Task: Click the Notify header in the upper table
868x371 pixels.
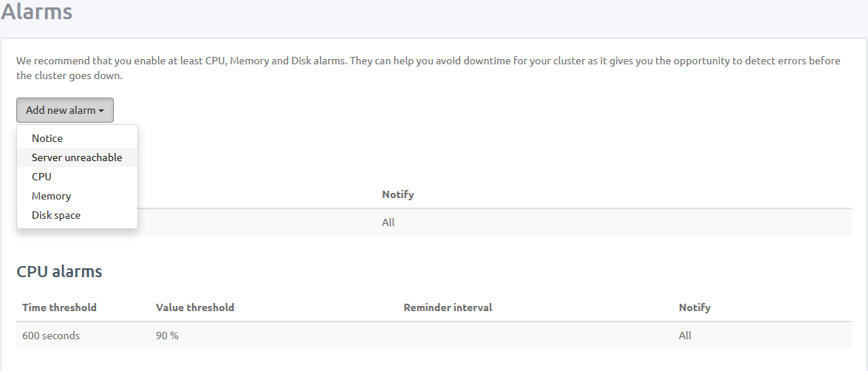Action: [x=398, y=194]
